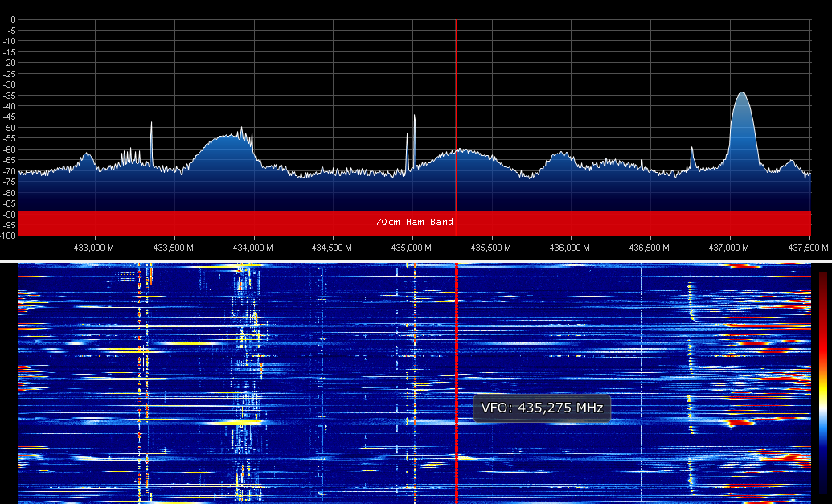Screen dimensions: 832x504
Task: Click the 436,000 M frequency axis label
Action: pyautogui.click(x=570, y=248)
